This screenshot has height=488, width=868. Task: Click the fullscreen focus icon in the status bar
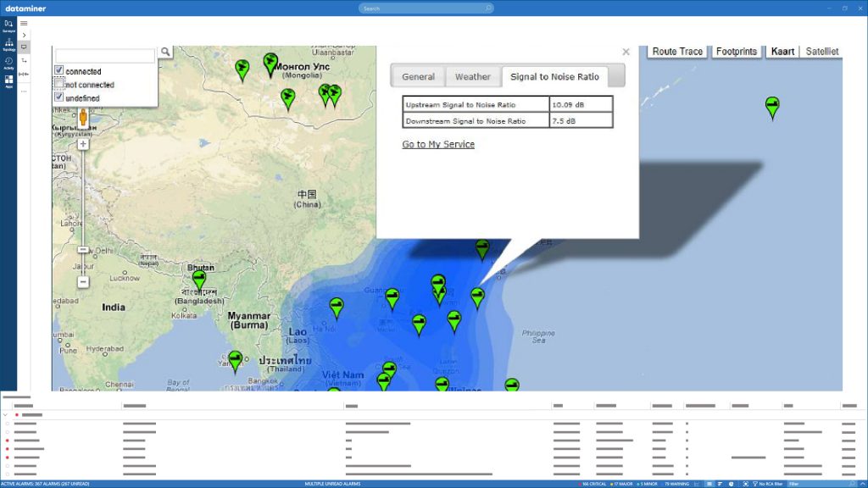(745, 484)
